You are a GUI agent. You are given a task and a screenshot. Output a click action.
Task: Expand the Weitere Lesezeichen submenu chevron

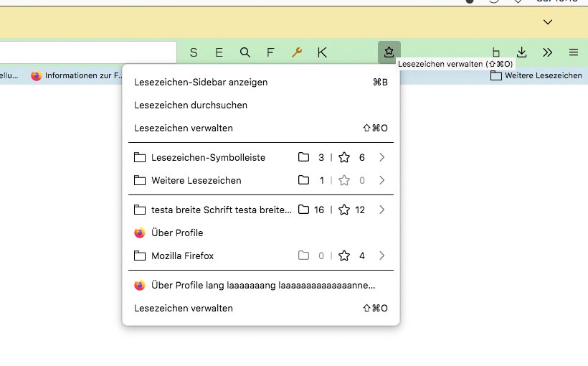click(382, 180)
